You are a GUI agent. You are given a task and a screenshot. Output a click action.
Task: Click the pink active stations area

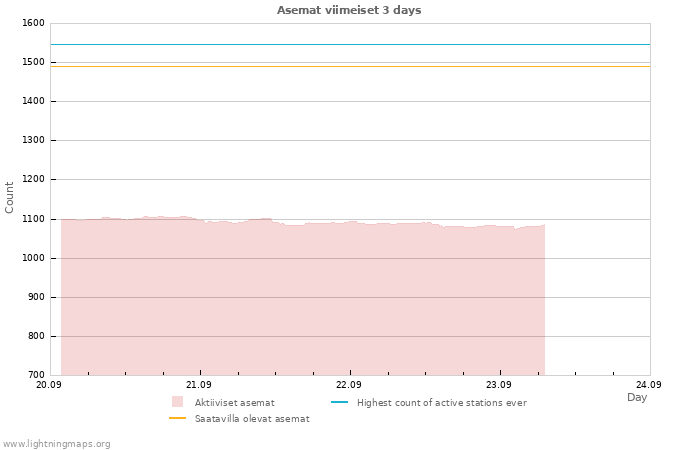pos(303,297)
